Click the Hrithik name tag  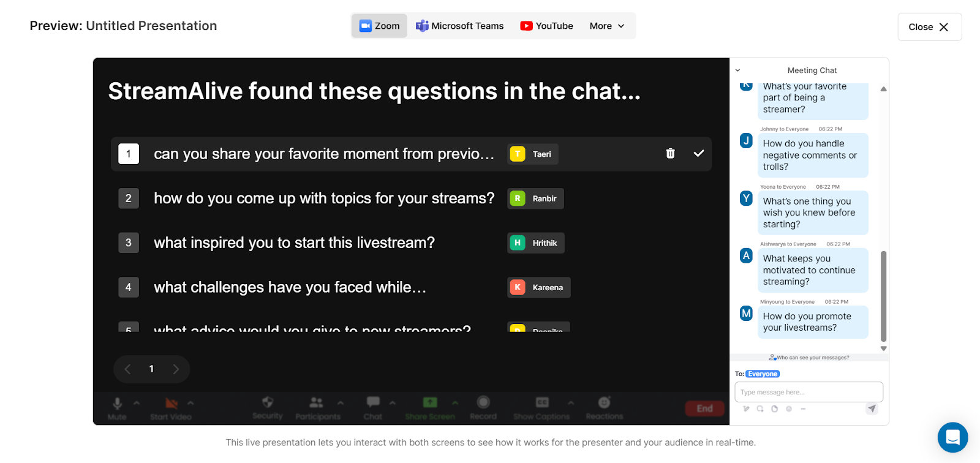[x=536, y=243]
